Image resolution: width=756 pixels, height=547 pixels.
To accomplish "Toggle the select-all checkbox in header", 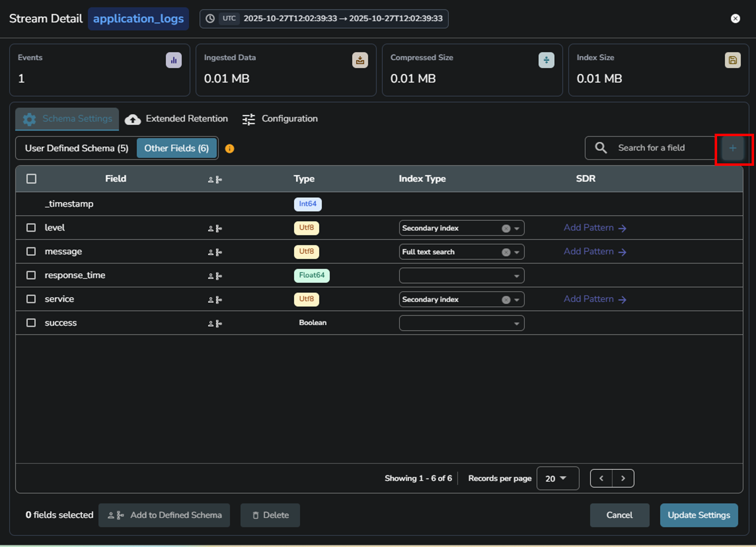I will click(x=32, y=179).
